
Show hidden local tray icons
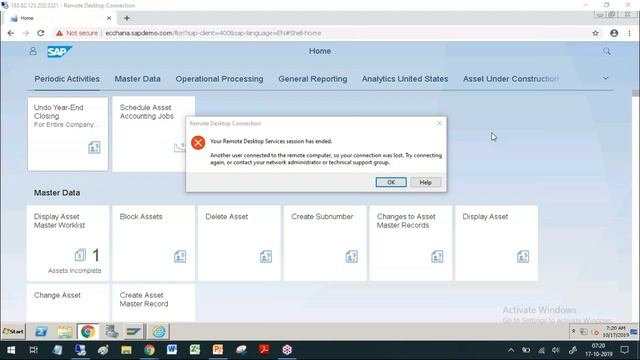tap(511, 350)
